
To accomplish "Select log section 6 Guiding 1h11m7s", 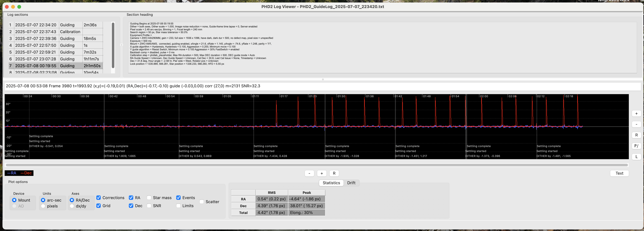I will pos(55,59).
